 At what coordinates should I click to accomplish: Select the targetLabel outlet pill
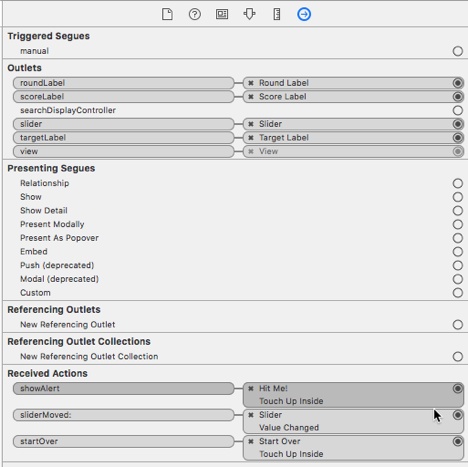[x=124, y=138]
